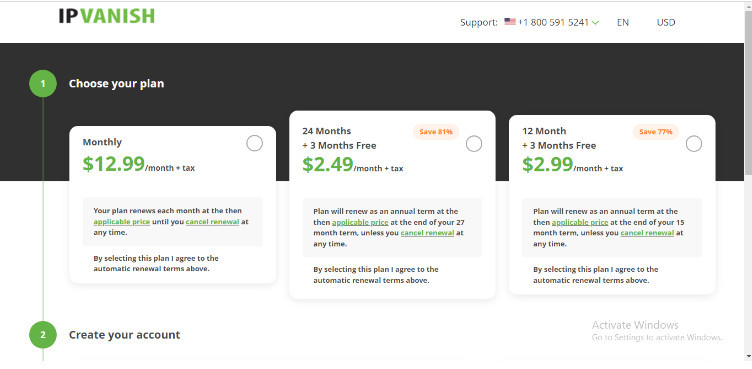Click the step 2 green circle
Viewport: 752px width, 369px height.
point(43,334)
